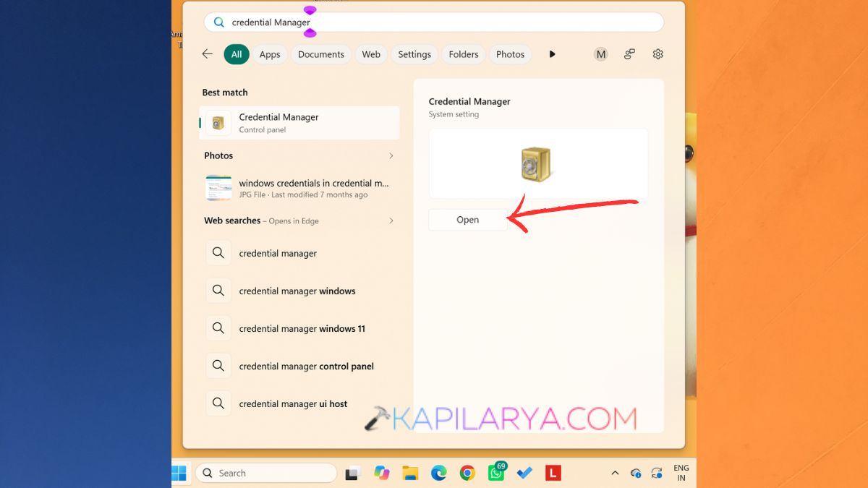
Task: Go back with the left arrow
Action: click(x=208, y=54)
